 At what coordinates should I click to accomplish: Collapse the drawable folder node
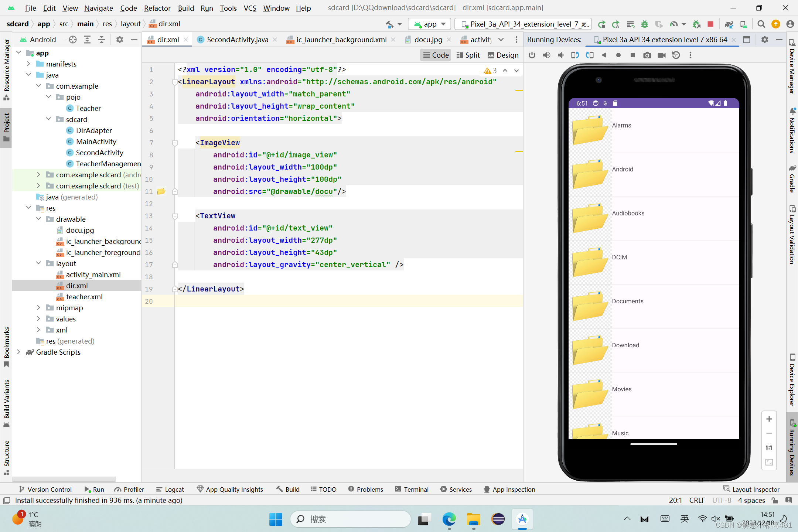(x=38, y=219)
